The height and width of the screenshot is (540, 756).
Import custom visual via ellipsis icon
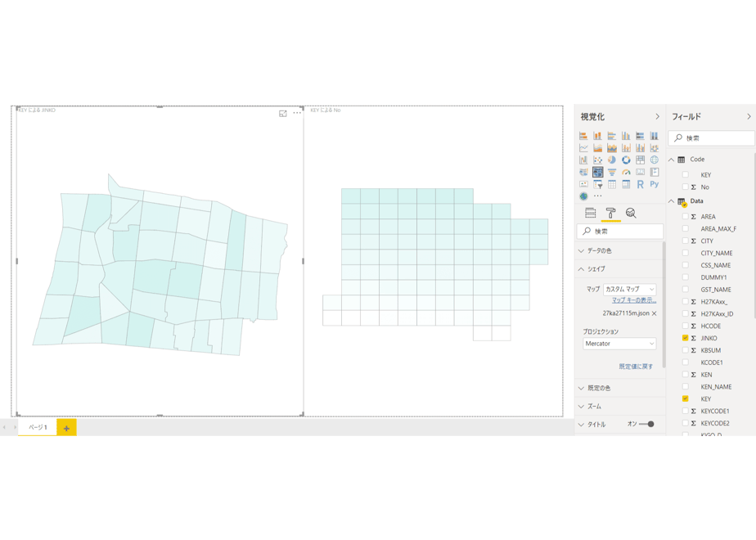click(x=598, y=196)
